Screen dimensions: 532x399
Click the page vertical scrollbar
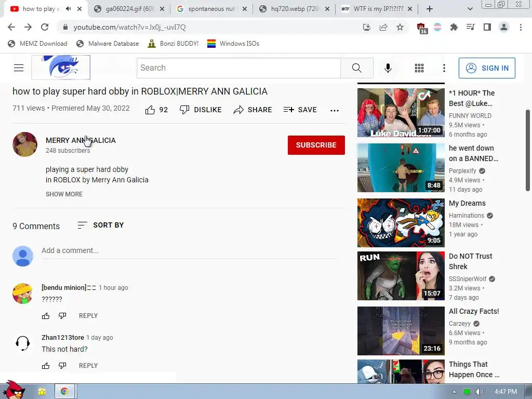point(528,150)
